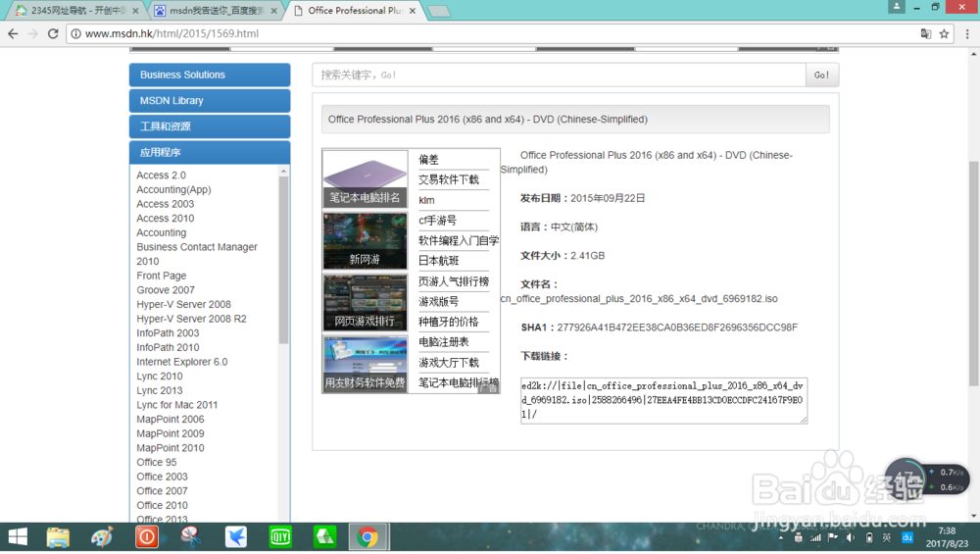This screenshot has width=980, height=554.
Task: Select Groove 2007 in the list
Action: point(166,290)
